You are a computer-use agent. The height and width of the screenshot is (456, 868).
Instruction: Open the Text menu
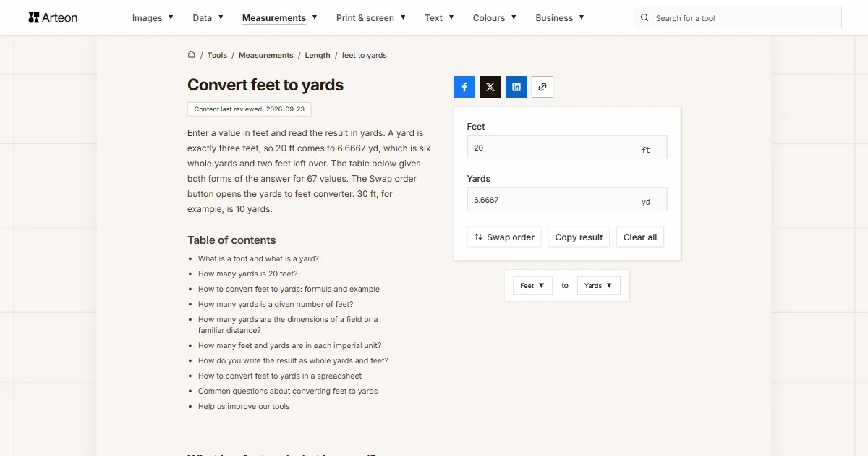coord(439,17)
